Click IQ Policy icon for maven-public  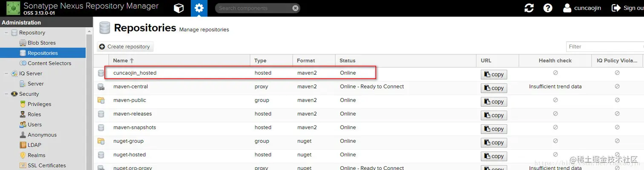617,100
